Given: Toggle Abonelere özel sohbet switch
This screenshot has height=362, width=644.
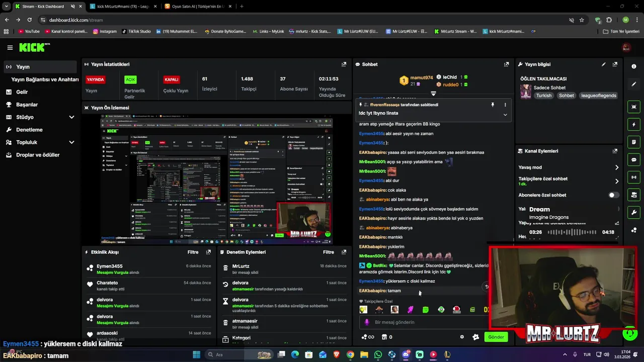Looking at the screenshot, I should [x=614, y=195].
